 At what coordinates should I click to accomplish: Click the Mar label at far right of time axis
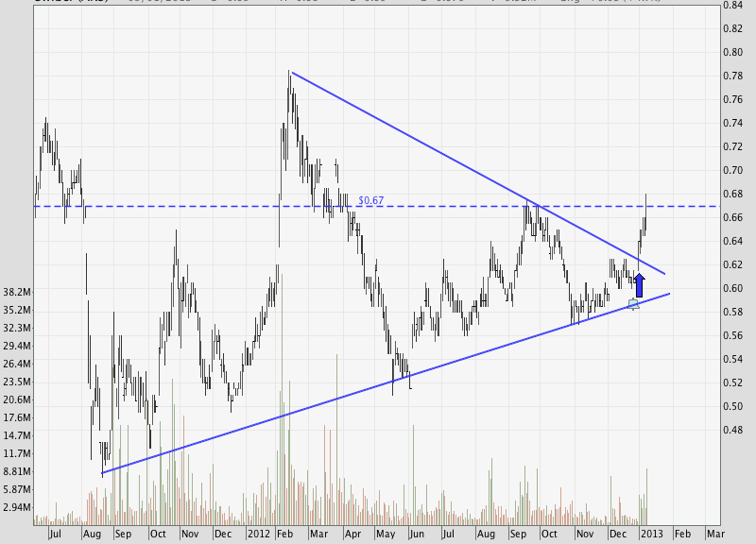pos(716,534)
